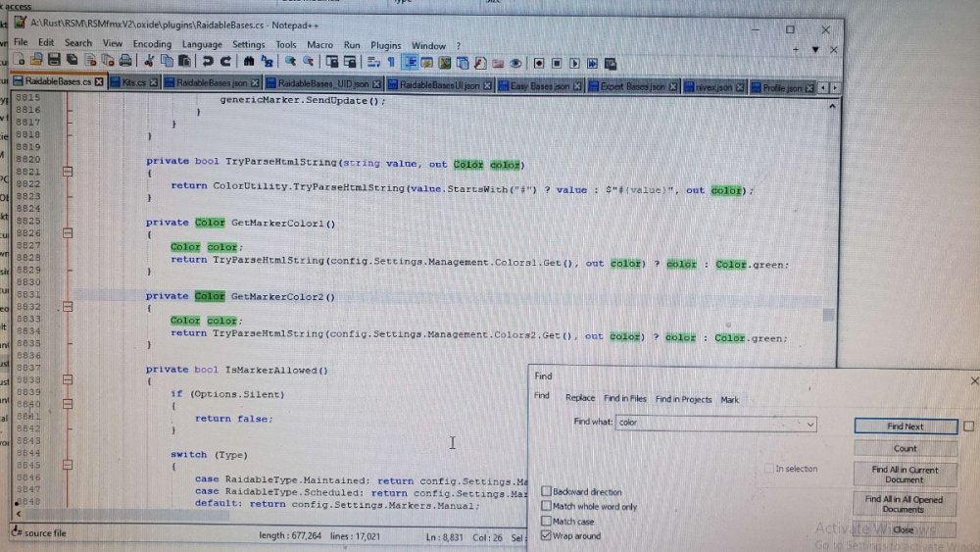Enable the Match case checkbox

[547, 522]
